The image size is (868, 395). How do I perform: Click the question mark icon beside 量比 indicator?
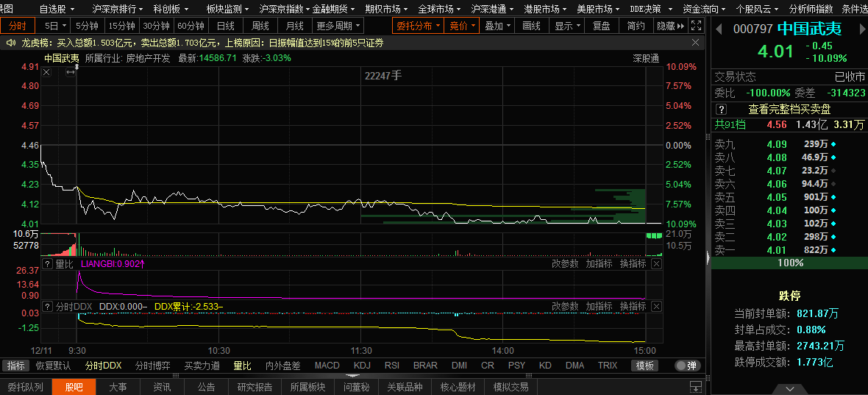click(x=48, y=263)
